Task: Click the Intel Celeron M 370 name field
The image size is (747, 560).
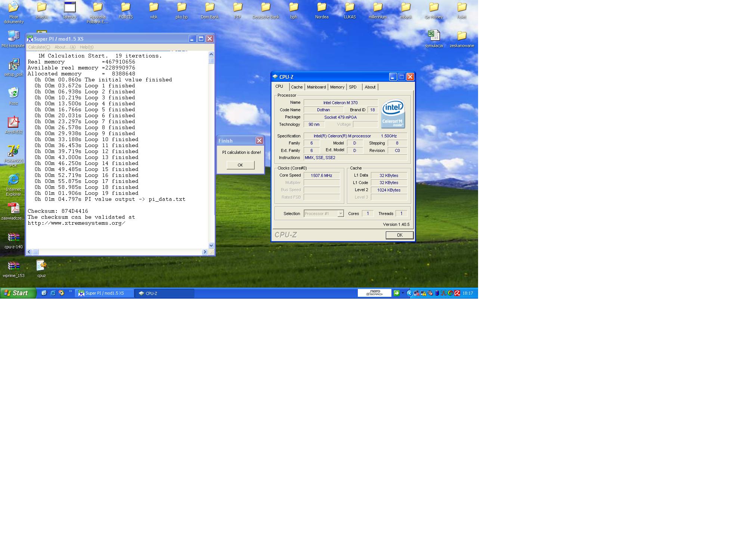Action: [x=341, y=103]
